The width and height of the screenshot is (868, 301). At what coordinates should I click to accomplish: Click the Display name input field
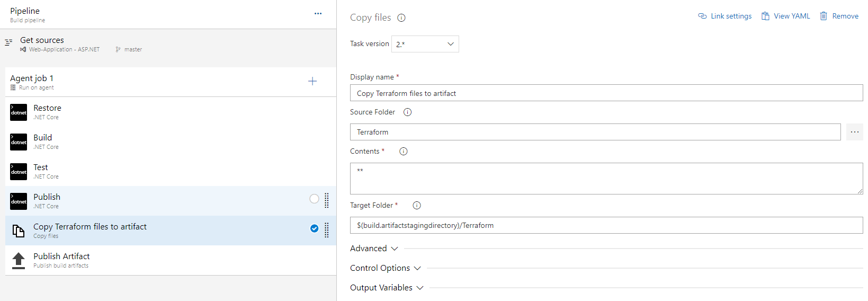tap(606, 93)
